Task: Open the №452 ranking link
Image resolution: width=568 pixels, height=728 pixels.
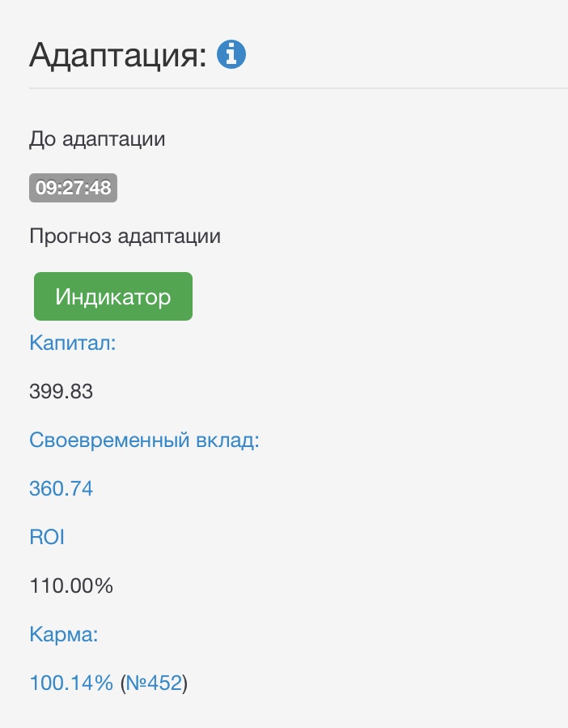Action: [154, 683]
